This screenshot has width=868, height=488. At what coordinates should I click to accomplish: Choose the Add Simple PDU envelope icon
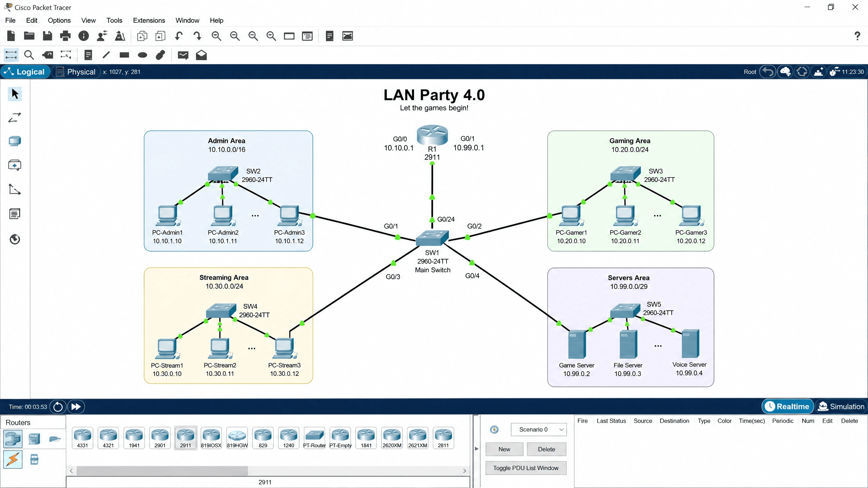(x=183, y=55)
